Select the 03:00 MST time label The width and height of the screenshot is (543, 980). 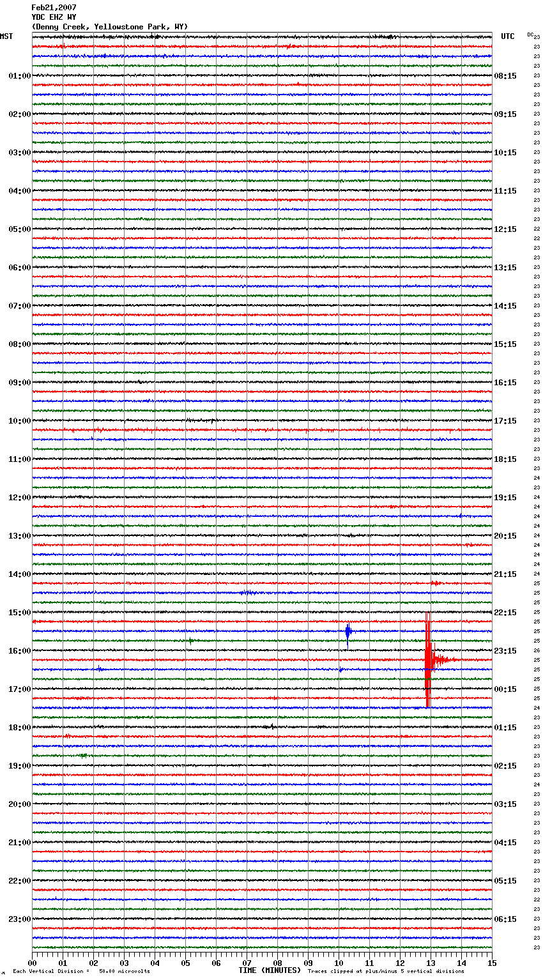[x=19, y=153]
